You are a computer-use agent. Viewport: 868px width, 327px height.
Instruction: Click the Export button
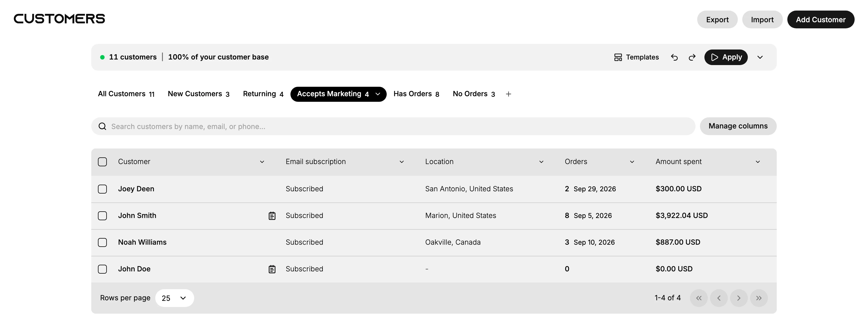[717, 19]
